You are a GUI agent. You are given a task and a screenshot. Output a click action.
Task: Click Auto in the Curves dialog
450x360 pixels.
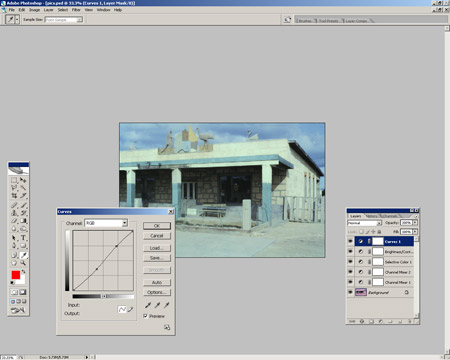click(157, 282)
